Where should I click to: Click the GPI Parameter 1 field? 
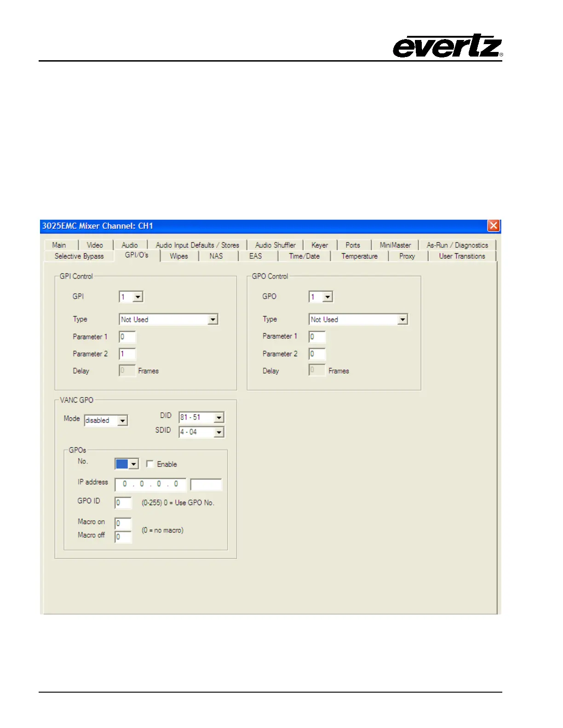pos(127,337)
